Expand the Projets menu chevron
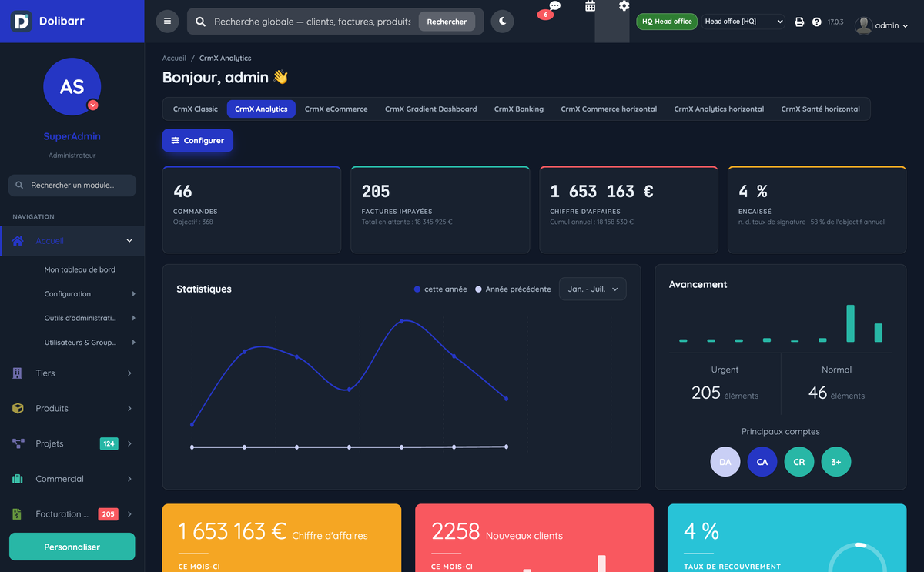Screen dimensions: 924x572 point(129,443)
